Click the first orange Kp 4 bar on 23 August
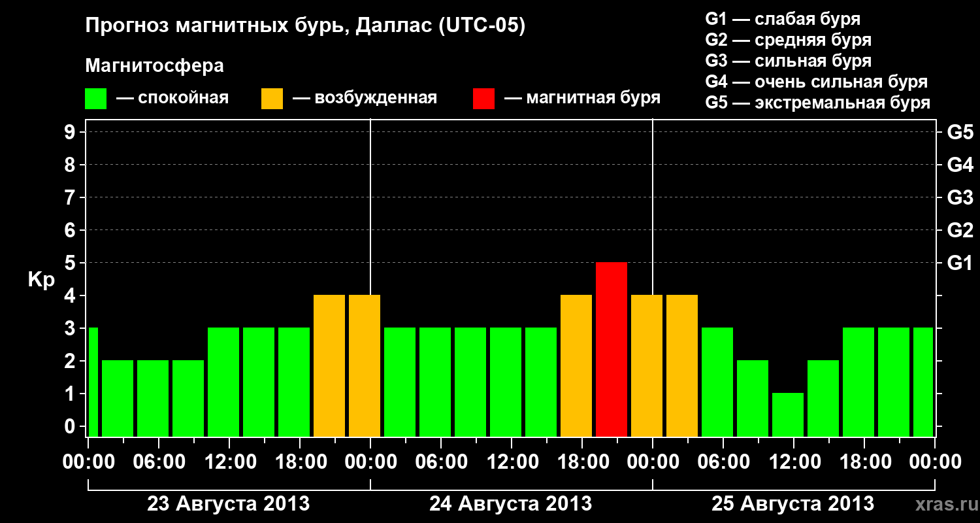 [329, 366]
